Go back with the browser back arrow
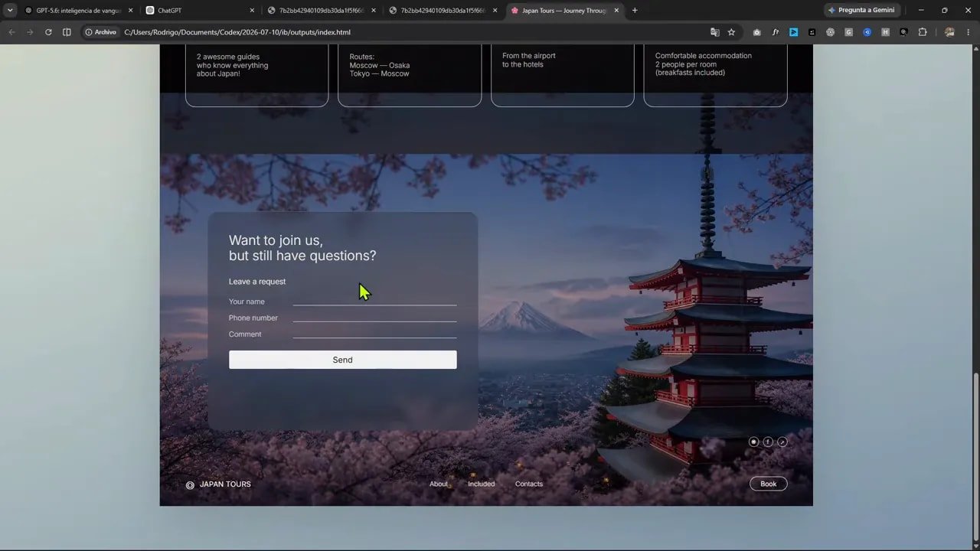The image size is (980, 551). point(11,32)
